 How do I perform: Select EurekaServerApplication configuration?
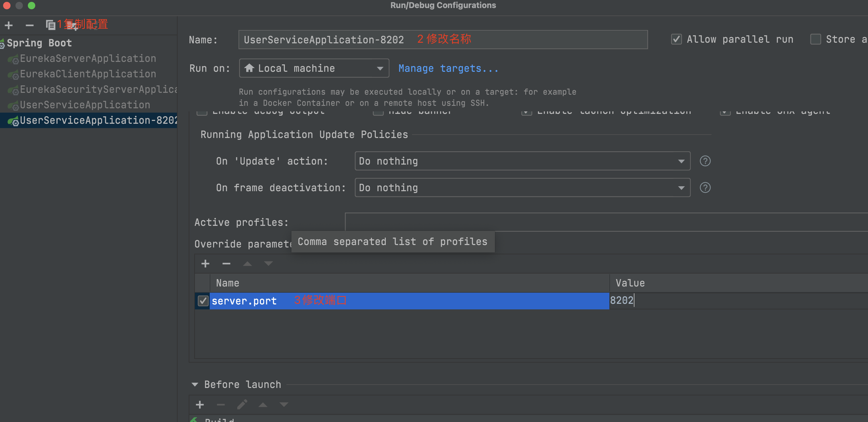[x=88, y=58]
